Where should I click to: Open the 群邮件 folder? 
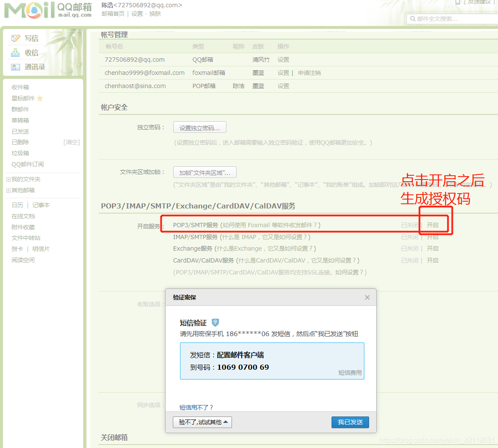tap(20, 109)
